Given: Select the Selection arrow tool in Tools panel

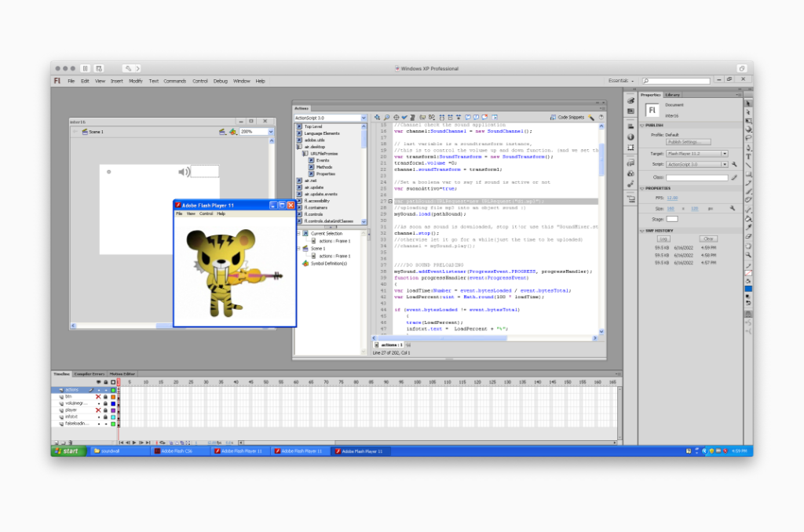Looking at the screenshot, I should (x=748, y=103).
